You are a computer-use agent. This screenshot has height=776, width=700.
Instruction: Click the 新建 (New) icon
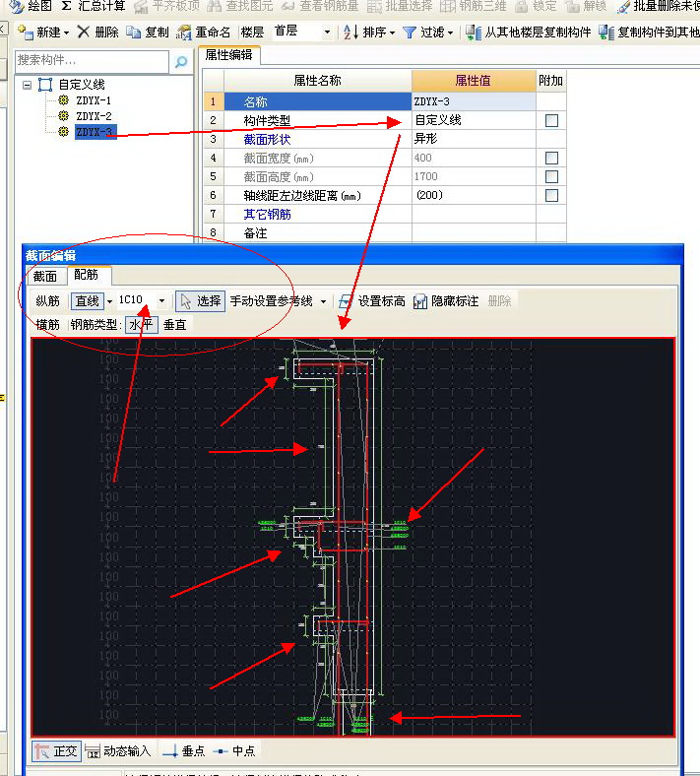25,32
